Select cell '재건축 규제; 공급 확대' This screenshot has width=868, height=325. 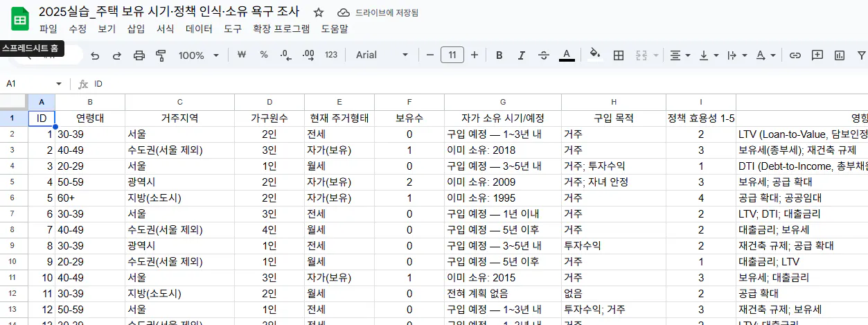click(x=801, y=245)
